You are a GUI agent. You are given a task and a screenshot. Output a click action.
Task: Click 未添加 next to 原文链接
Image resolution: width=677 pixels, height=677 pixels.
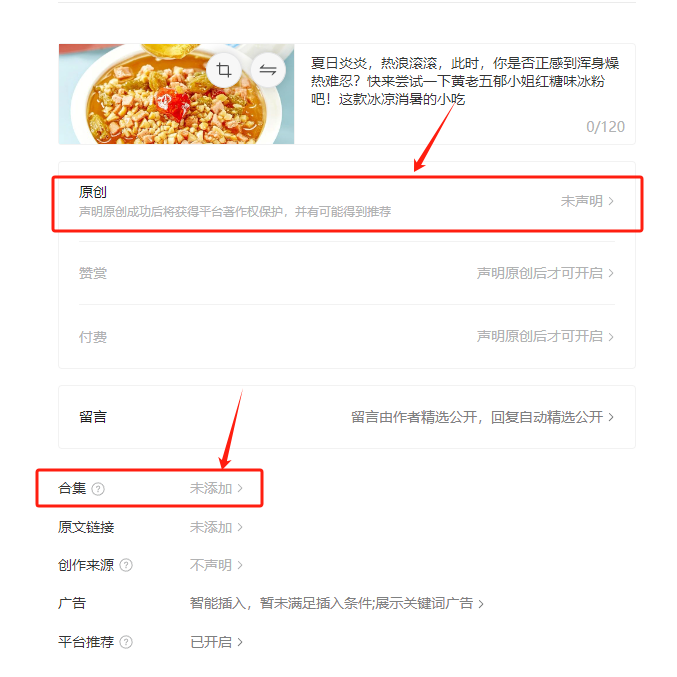(216, 527)
